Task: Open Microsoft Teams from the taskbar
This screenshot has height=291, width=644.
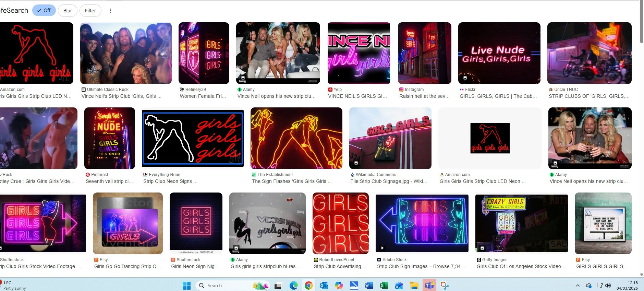Action: coord(429,286)
